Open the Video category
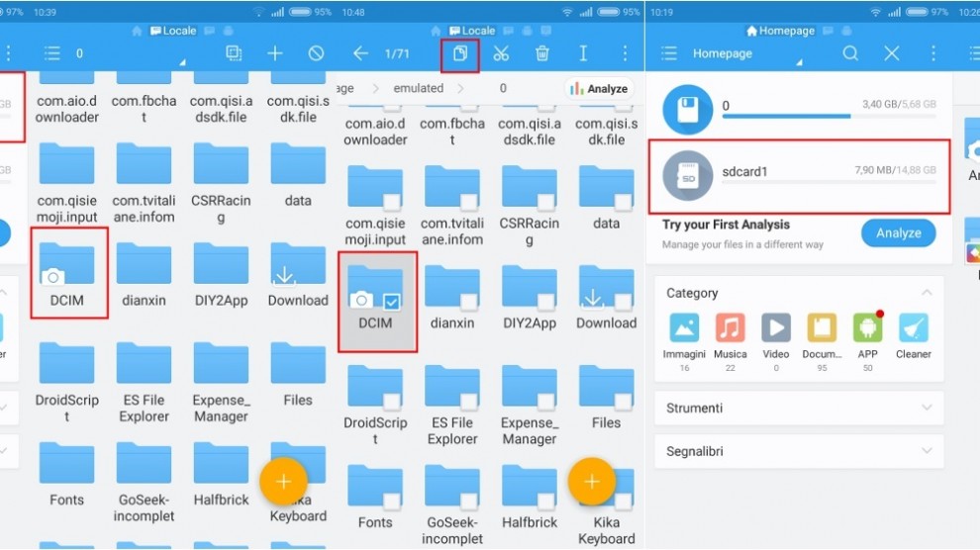 pyautogui.click(x=776, y=341)
